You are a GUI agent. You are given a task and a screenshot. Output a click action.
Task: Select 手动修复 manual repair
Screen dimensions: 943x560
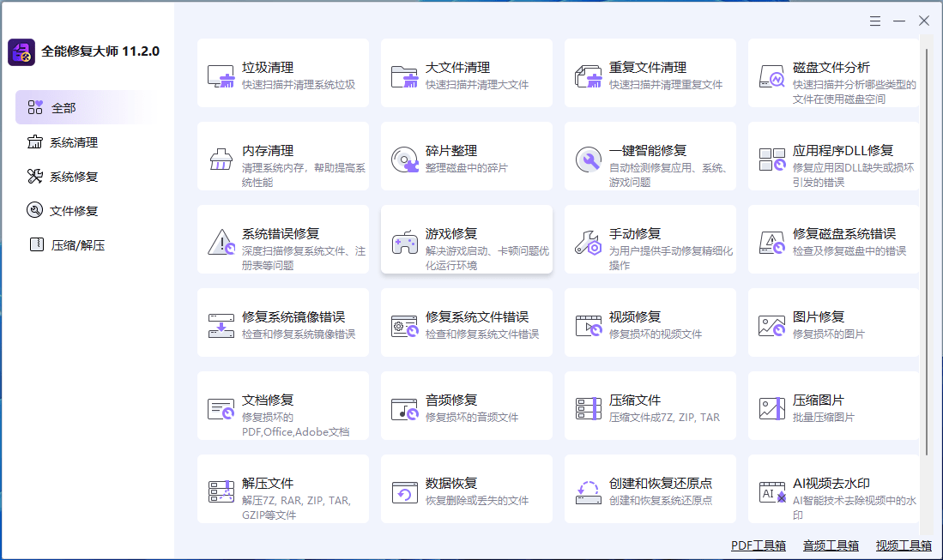click(x=650, y=239)
